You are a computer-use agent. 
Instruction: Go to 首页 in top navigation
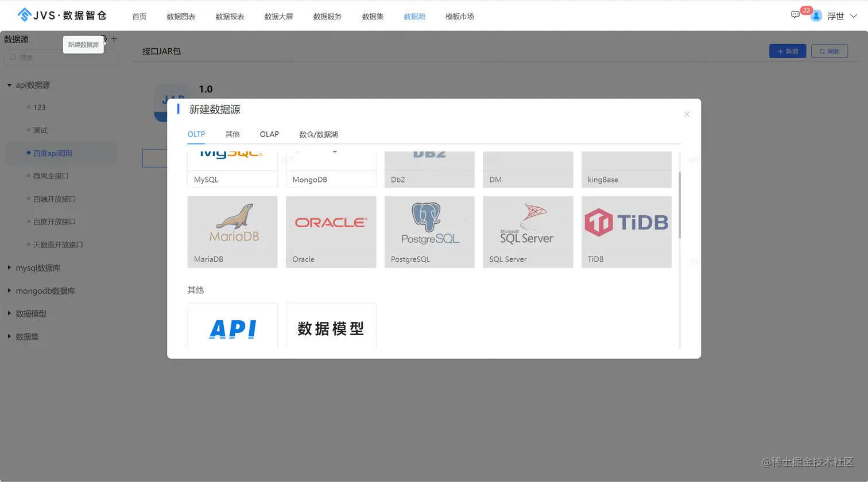pyautogui.click(x=139, y=17)
